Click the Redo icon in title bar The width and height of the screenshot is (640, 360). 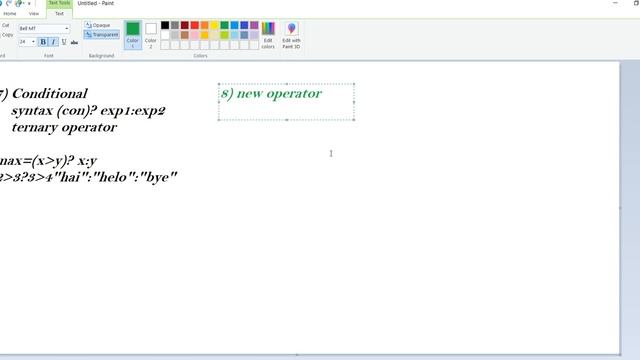pyautogui.click(x=9, y=3)
